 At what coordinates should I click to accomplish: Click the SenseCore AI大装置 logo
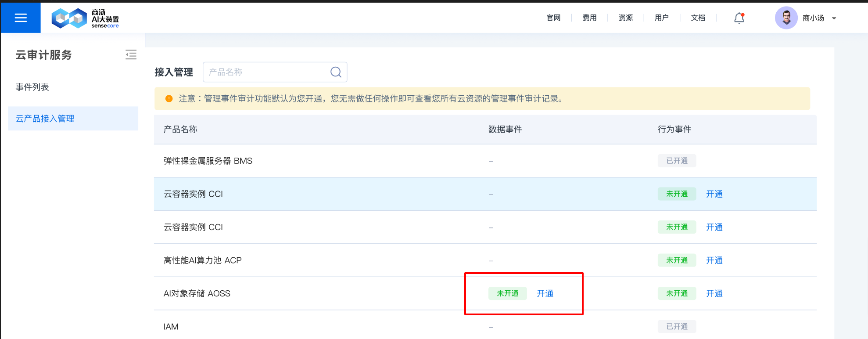pos(85,18)
